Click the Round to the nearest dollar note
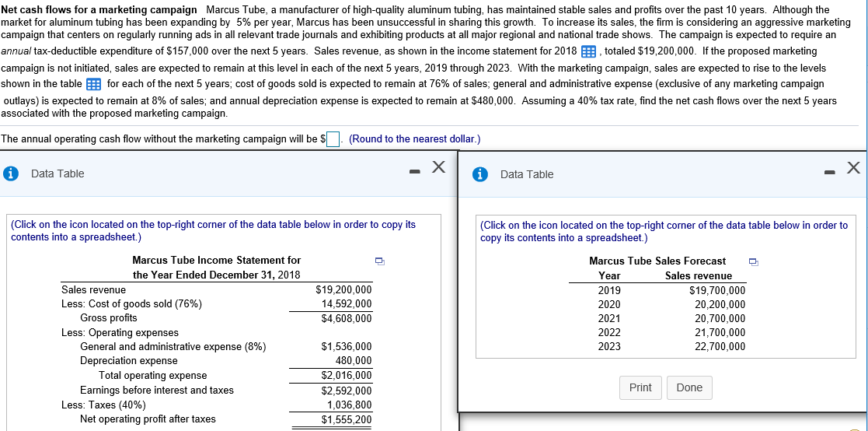Screen dimensions: 868x431 click(415, 139)
